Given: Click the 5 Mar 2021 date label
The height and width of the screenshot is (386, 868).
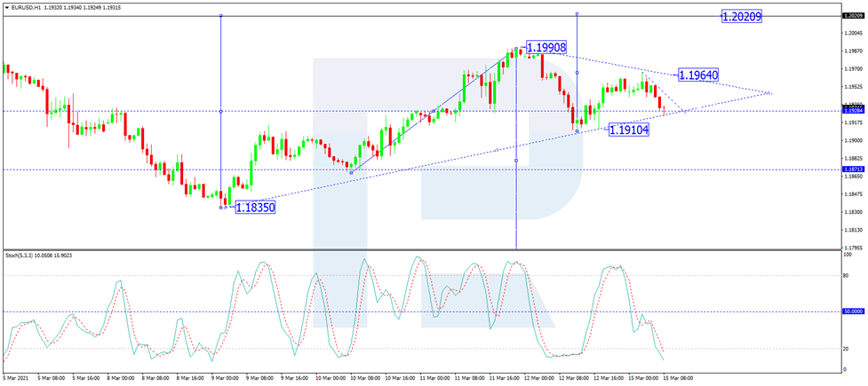Looking at the screenshot, I should coord(15,378).
